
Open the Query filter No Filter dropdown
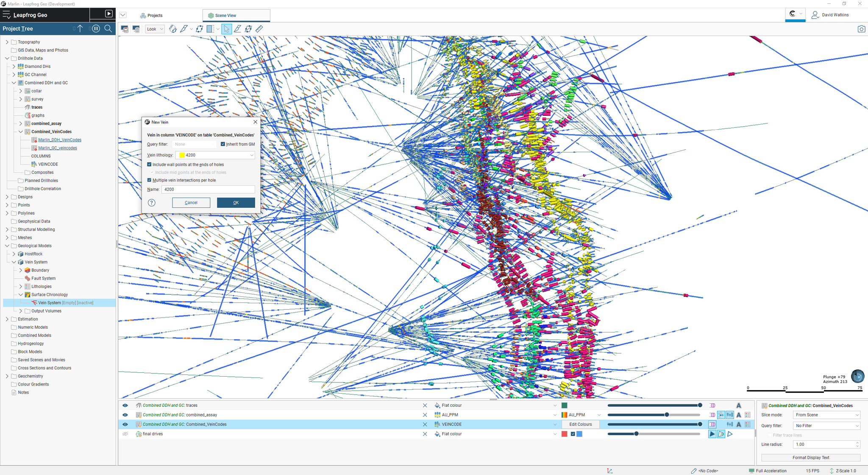click(x=826, y=425)
